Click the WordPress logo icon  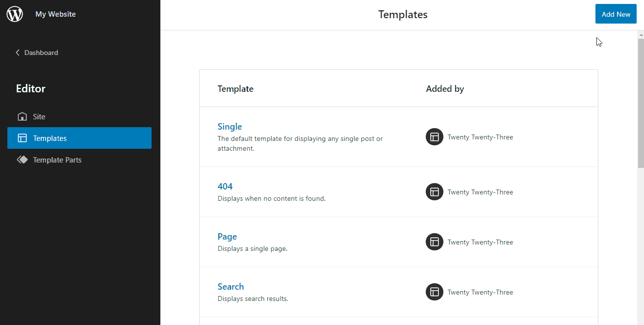(15, 14)
